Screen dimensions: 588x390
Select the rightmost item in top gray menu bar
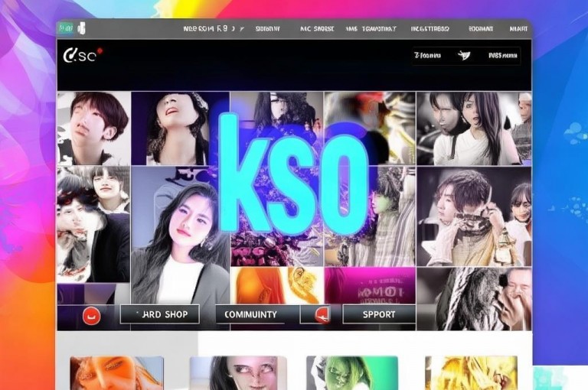coord(518,28)
